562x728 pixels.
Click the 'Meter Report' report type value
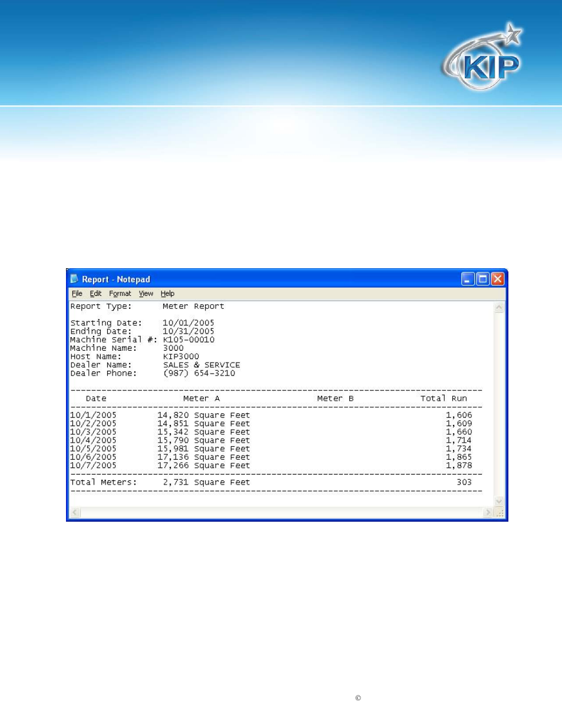[x=193, y=307]
